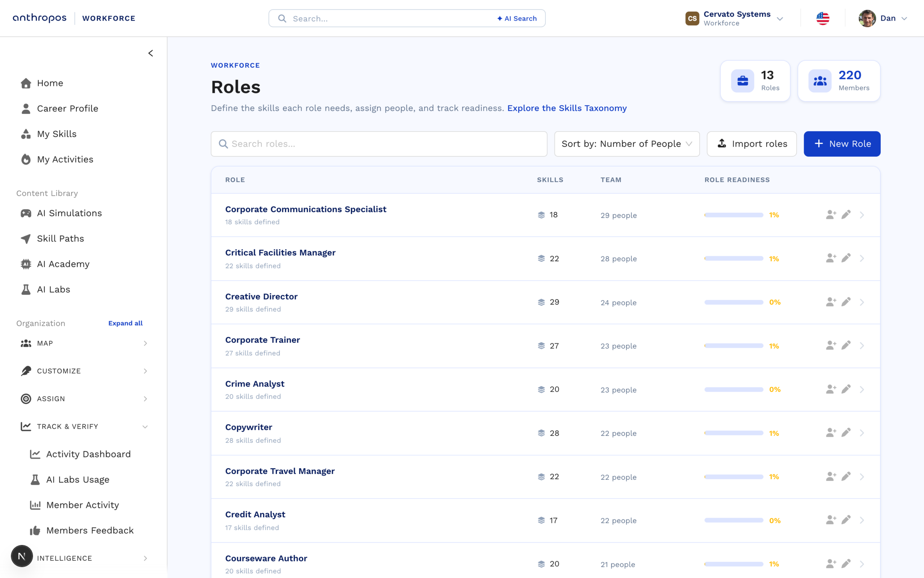Click the Import roles button
Viewport: 924px width, 578px height.
(x=751, y=144)
